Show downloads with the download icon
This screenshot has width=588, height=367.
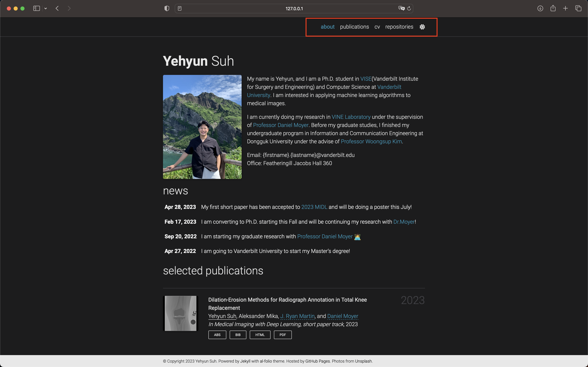540,9
